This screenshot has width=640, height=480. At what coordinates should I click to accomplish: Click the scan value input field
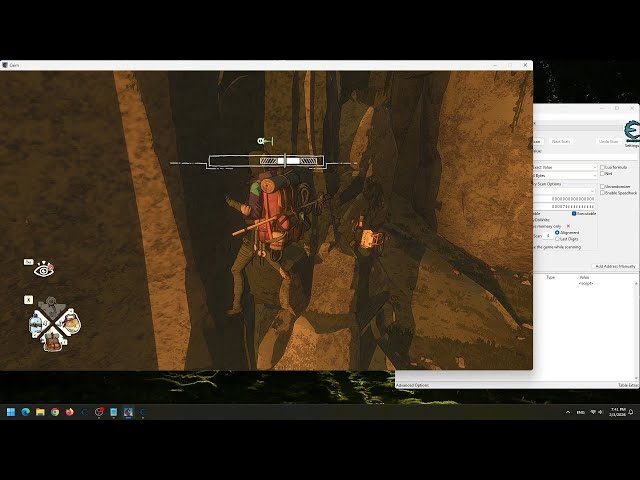(x=586, y=158)
